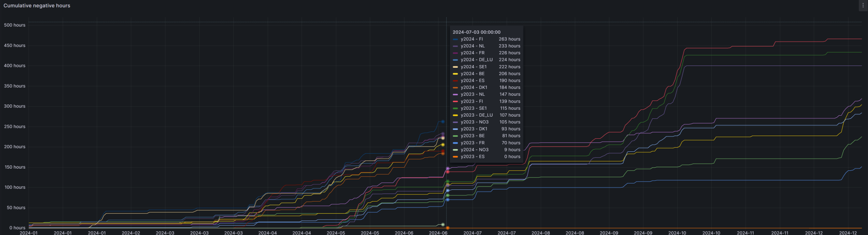
Task: Click the 2024-02 x-axis label
Action: pyautogui.click(x=131, y=233)
